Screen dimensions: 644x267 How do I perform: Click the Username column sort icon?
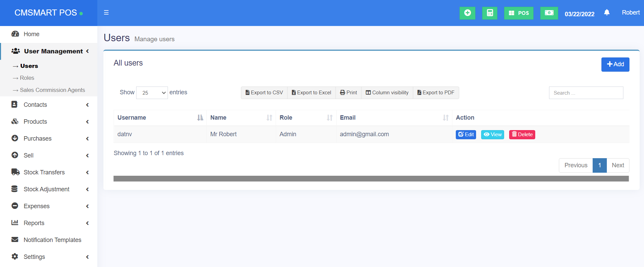[200, 118]
